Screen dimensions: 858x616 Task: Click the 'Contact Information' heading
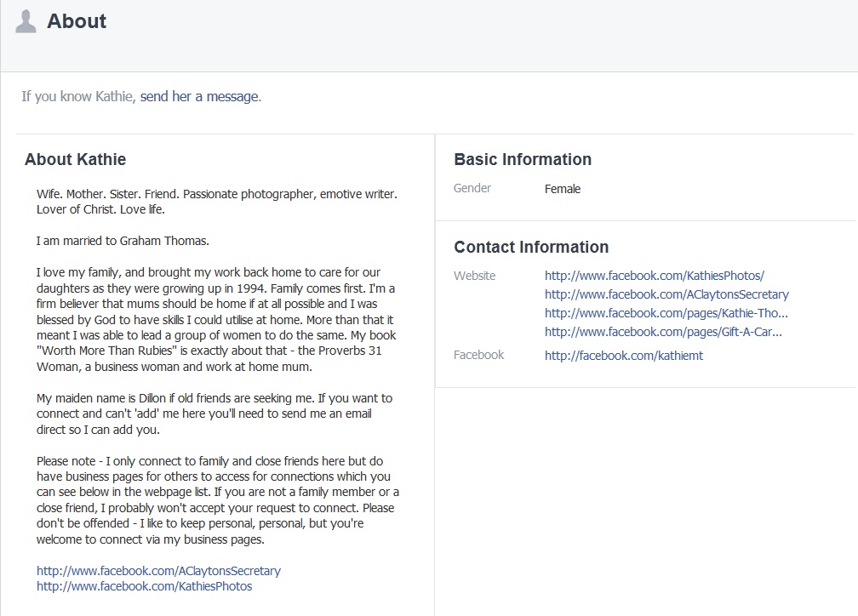pos(531,247)
